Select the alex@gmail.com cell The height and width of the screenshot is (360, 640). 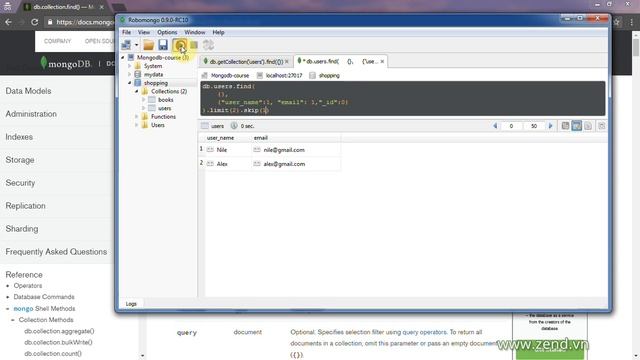[x=296, y=164]
